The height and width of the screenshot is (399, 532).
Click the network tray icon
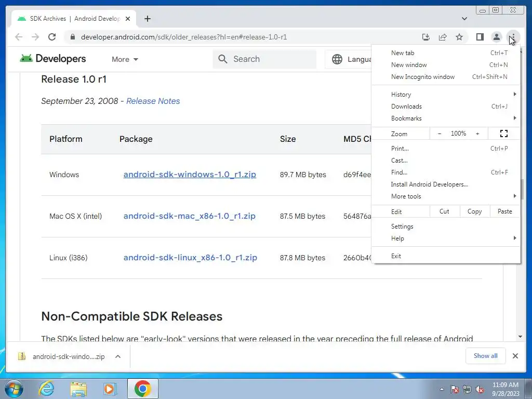point(467,389)
